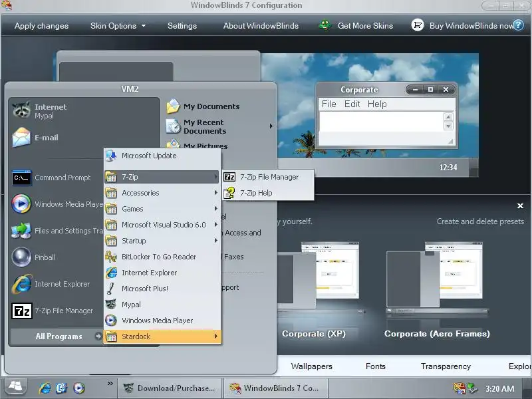Screen dimensions: 532x399
Task: Launch the Pinball ball icon
Action: point(21,257)
